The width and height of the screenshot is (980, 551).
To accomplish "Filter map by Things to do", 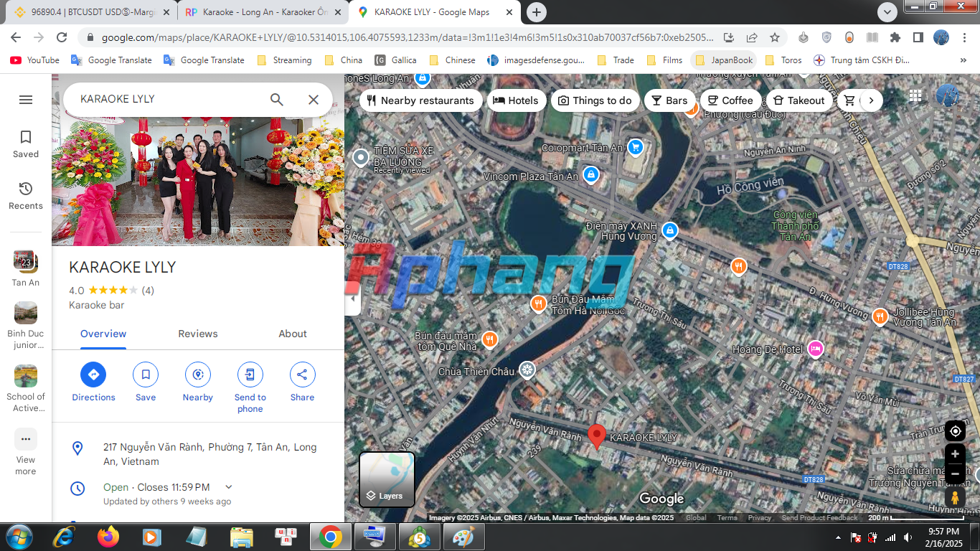I will [595, 100].
